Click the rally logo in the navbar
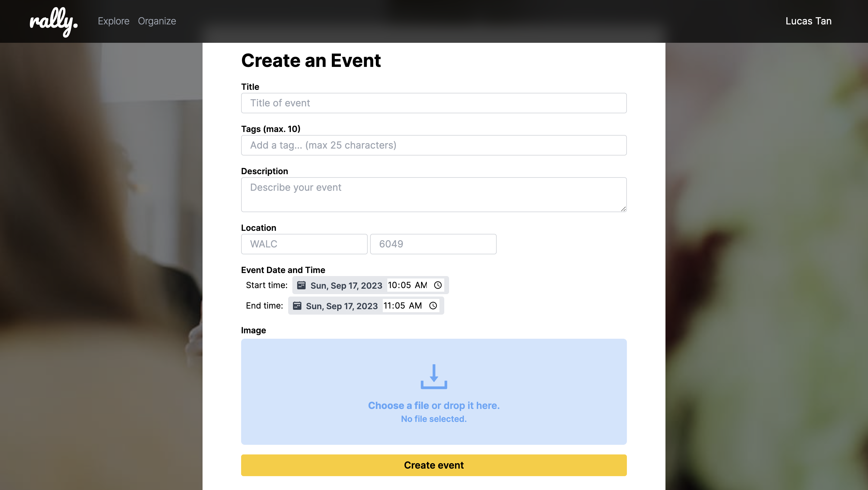The width and height of the screenshot is (868, 490). click(54, 21)
